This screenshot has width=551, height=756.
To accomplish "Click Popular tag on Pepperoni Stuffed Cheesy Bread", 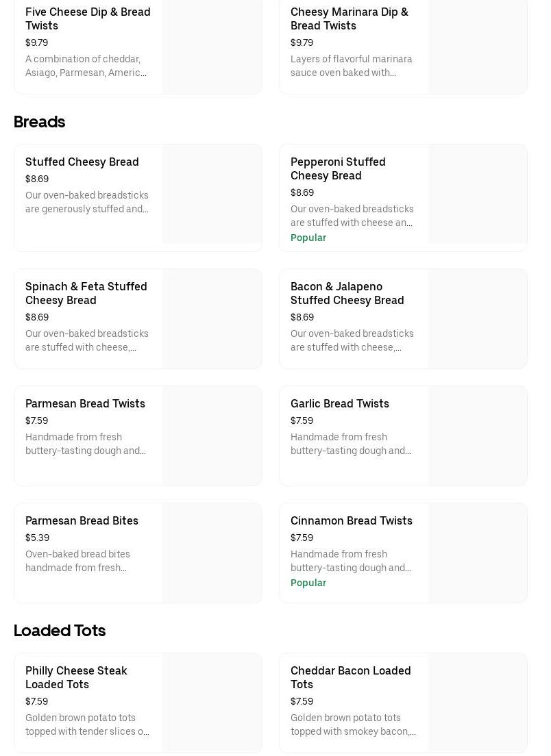I will pyautogui.click(x=308, y=238).
